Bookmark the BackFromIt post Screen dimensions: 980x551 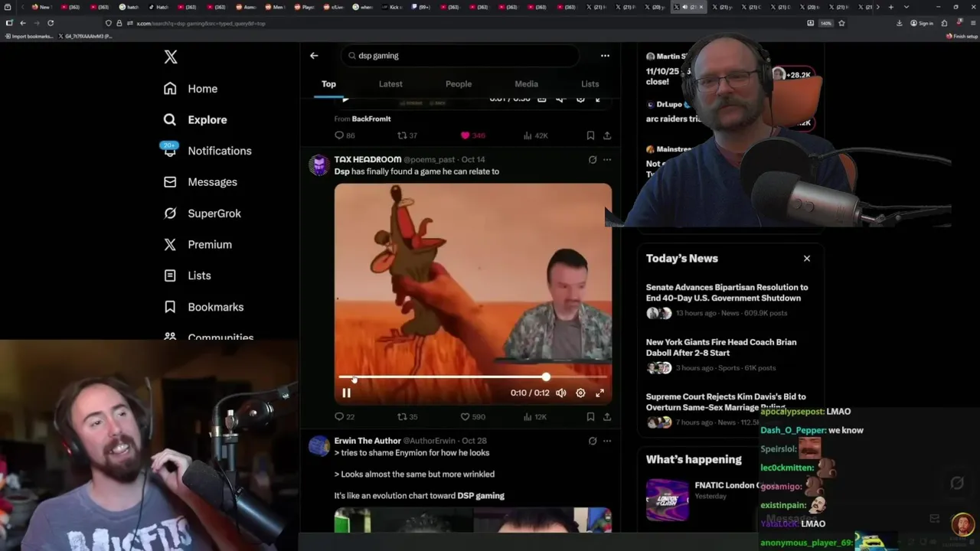tap(590, 135)
